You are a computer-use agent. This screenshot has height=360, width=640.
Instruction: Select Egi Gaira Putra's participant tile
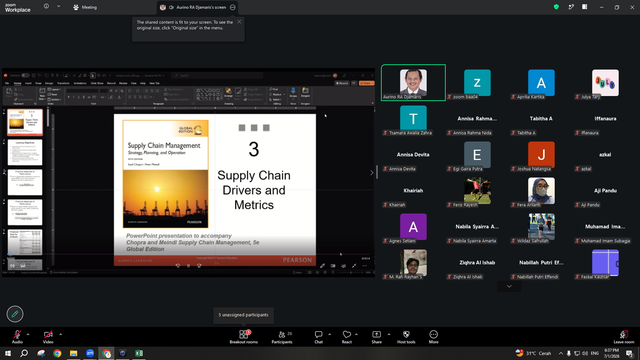click(x=477, y=155)
